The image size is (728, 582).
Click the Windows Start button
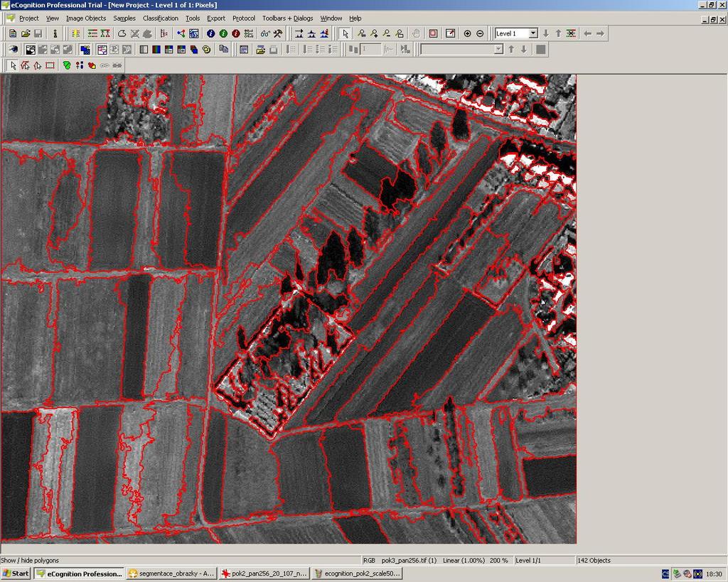pyautogui.click(x=16, y=573)
